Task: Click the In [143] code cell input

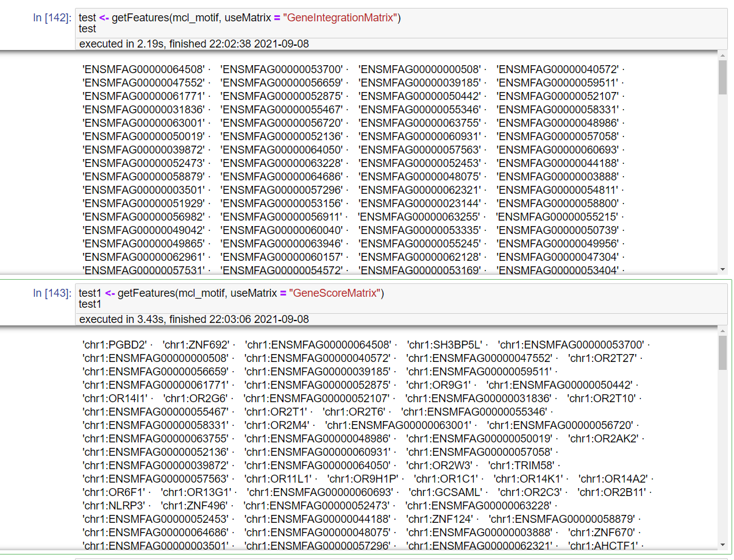Action: (x=402, y=299)
